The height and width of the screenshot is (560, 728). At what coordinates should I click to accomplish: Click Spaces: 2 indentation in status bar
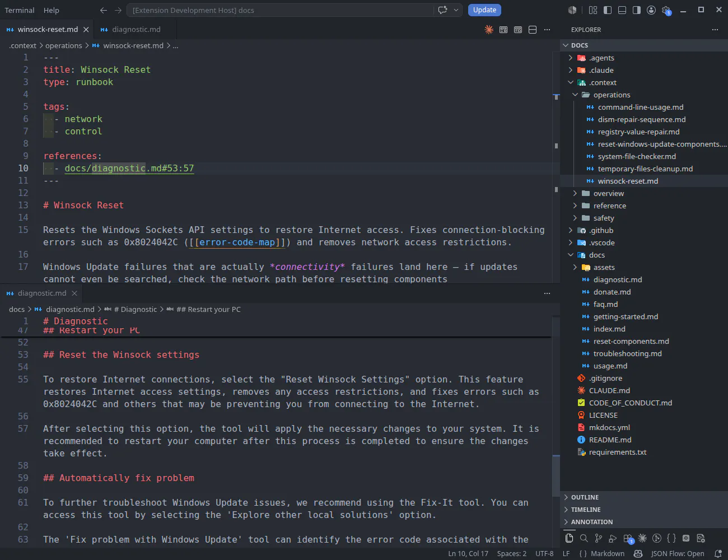pyautogui.click(x=512, y=554)
